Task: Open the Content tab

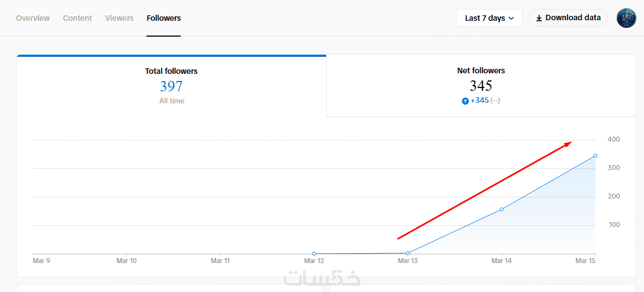Action: pos(77,18)
